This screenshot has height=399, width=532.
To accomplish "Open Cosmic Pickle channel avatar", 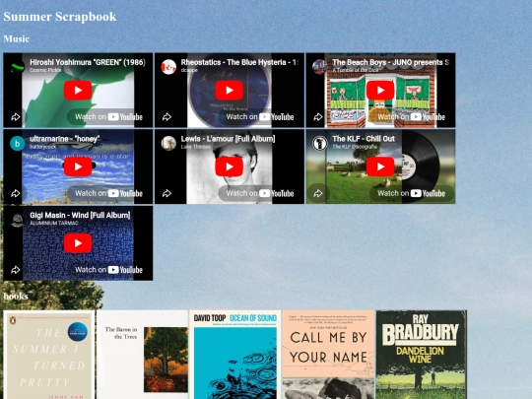I will (x=18, y=67).
